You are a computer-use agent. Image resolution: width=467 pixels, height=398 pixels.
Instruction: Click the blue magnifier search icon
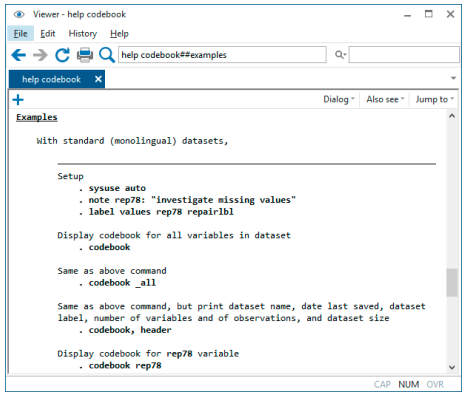pyautogui.click(x=107, y=55)
